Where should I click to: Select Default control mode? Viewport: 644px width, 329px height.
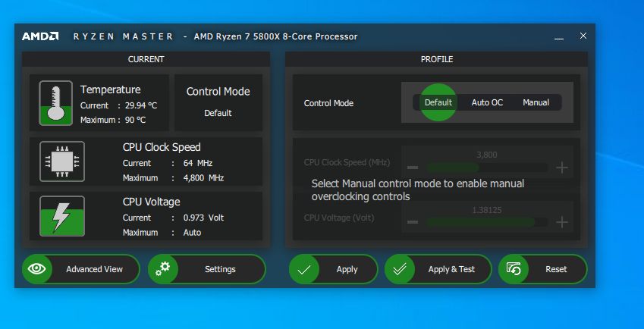point(438,102)
